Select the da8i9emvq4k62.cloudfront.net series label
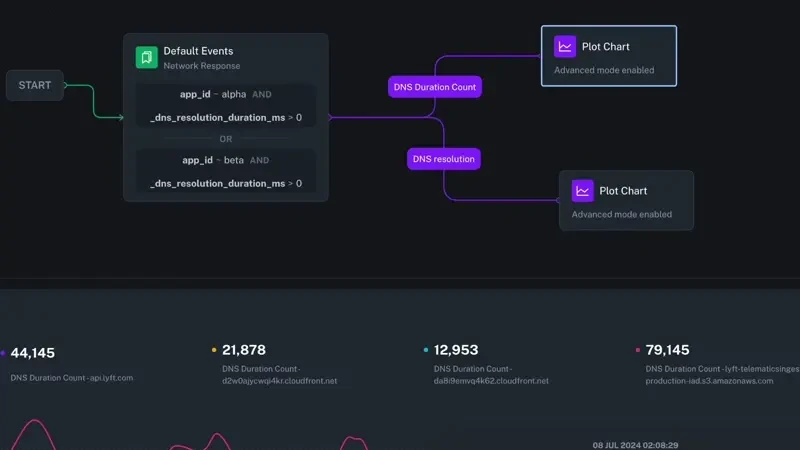This screenshot has width=800, height=450. (x=491, y=381)
